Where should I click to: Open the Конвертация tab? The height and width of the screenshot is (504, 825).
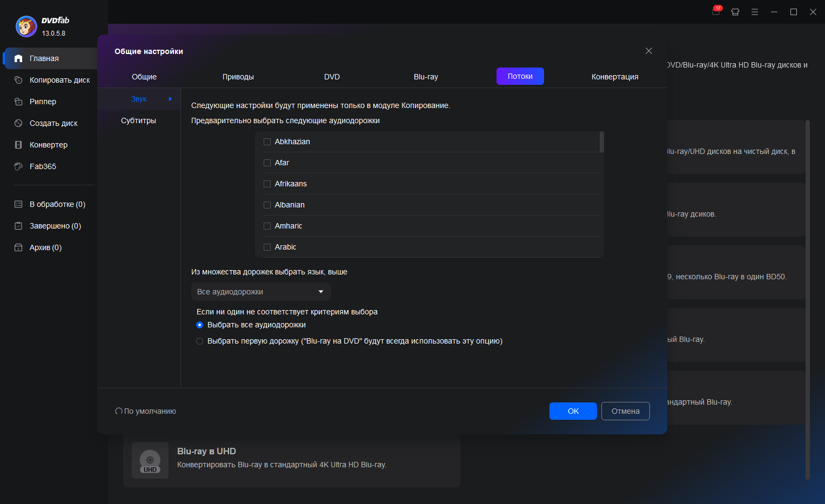[615, 77]
